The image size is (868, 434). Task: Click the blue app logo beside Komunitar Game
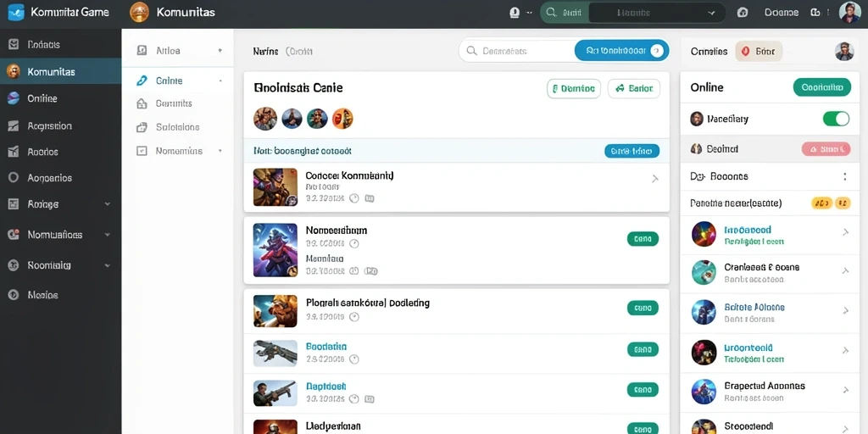pyautogui.click(x=15, y=12)
